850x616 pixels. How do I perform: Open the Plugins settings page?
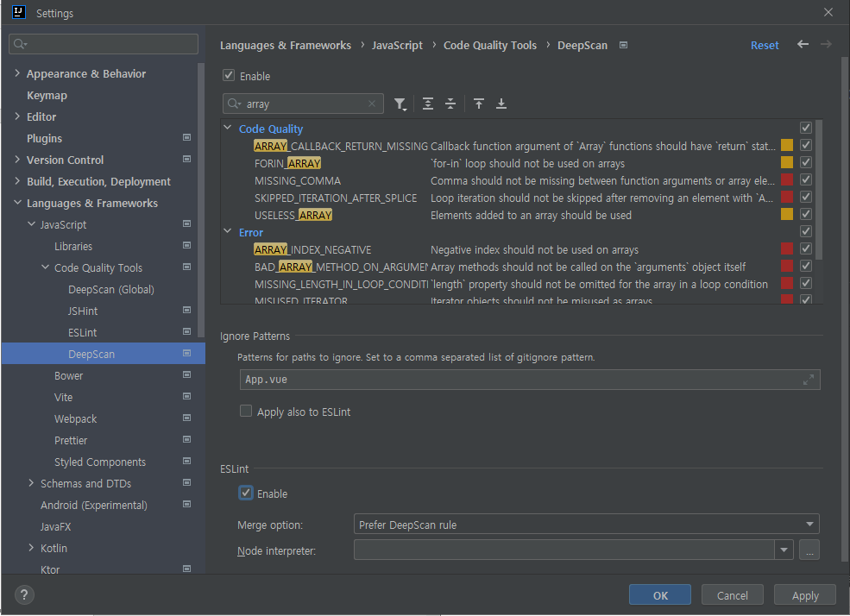45,139
